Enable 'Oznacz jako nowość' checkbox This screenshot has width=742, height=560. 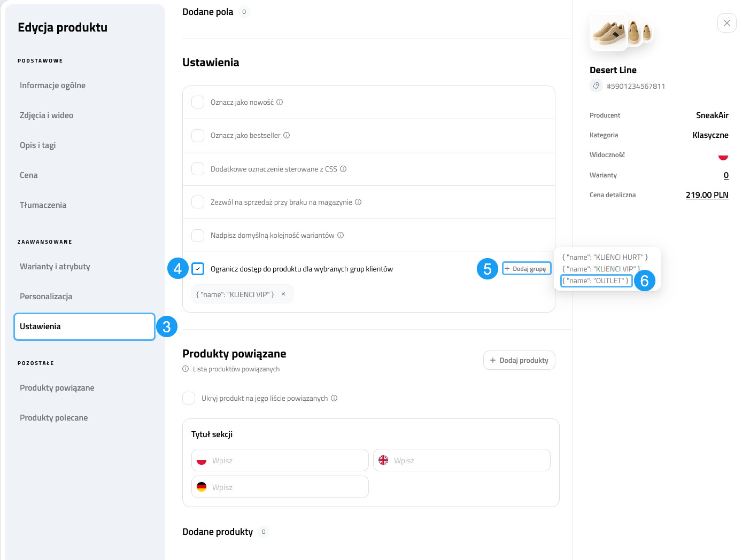(x=198, y=102)
